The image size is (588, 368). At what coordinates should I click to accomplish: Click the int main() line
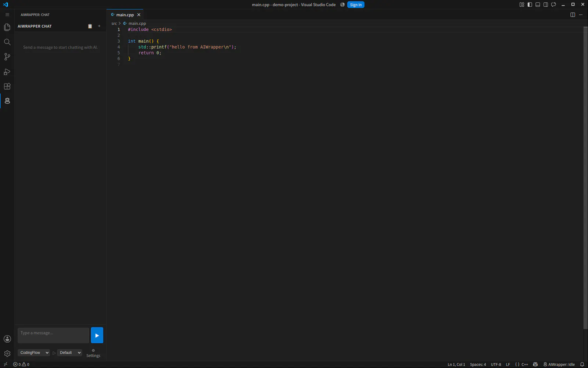[x=143, y=41]
